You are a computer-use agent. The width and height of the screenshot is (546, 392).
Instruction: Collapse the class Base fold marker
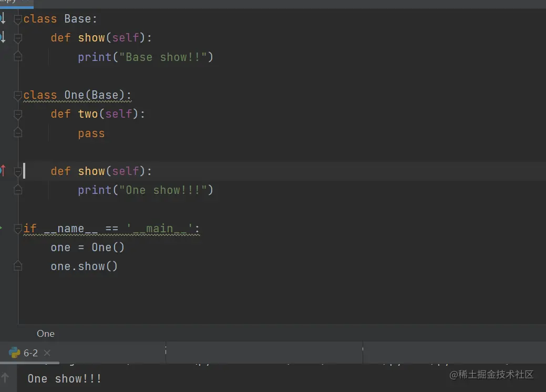click(x=18, y=19)
